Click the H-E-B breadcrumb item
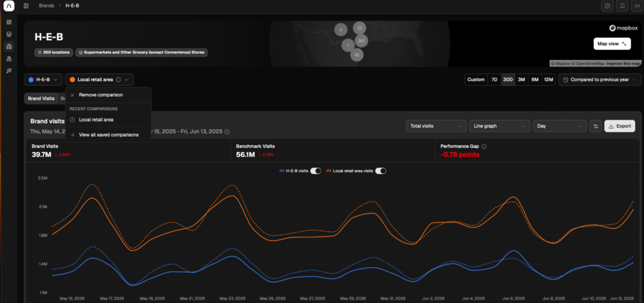 (x=72, y=6)
